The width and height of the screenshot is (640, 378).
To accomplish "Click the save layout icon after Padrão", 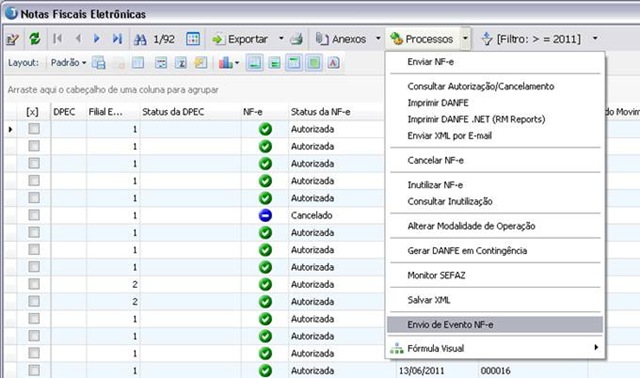I will [x=98, y=63].
